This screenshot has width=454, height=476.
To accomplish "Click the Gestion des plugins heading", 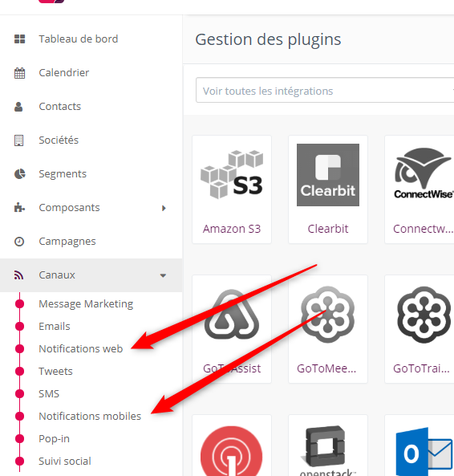I will (x=268, y=40).
